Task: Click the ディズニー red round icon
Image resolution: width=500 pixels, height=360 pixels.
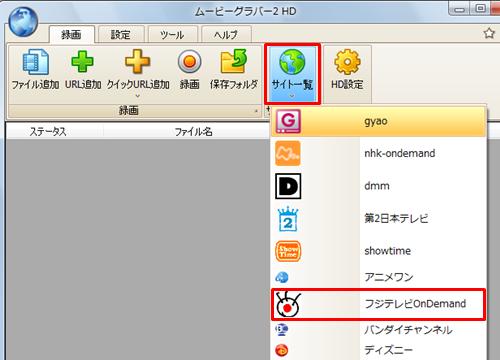Action: click(x=282, y=350)
